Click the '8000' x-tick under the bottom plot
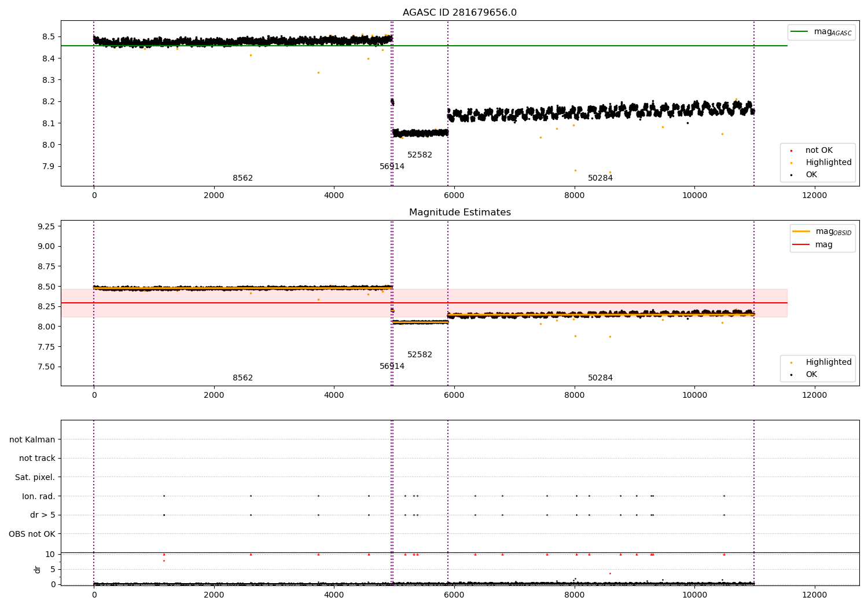The width and height of the screenshot is (868, 608). (575, 595)
